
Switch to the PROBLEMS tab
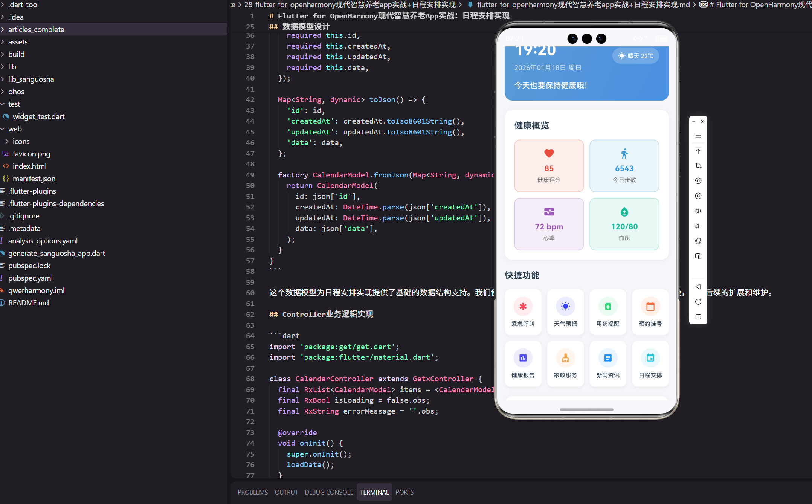click(x=253, y=492)
